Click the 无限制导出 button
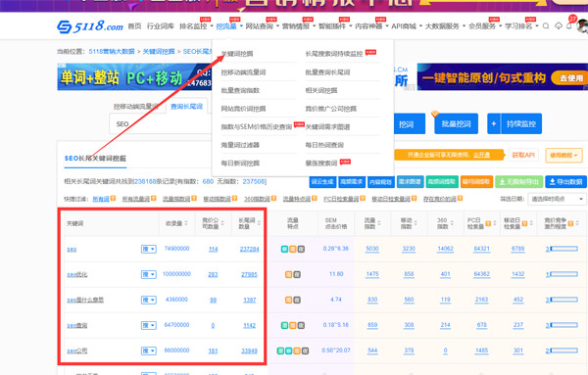The width and height of the screenshot is (588, 375). click(518, 182)
